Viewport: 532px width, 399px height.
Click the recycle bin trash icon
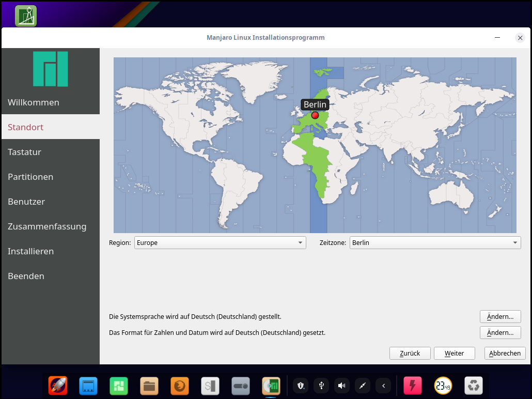pyautogui.click(x=474, y=386)
